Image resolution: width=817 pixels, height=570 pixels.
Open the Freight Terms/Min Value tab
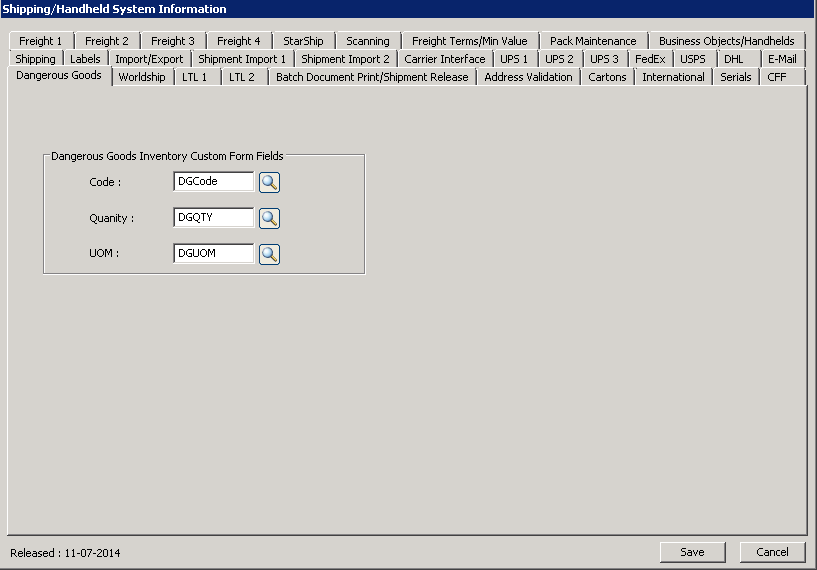[469, 41]
